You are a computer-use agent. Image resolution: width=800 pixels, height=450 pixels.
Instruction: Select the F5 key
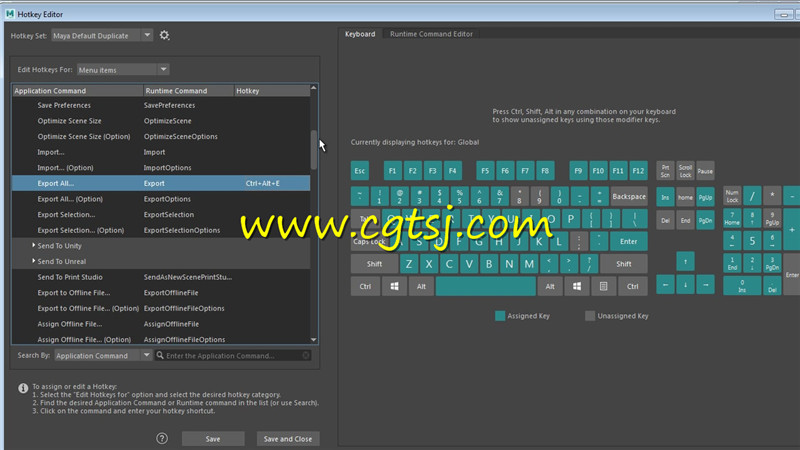[x=485, y=171]
